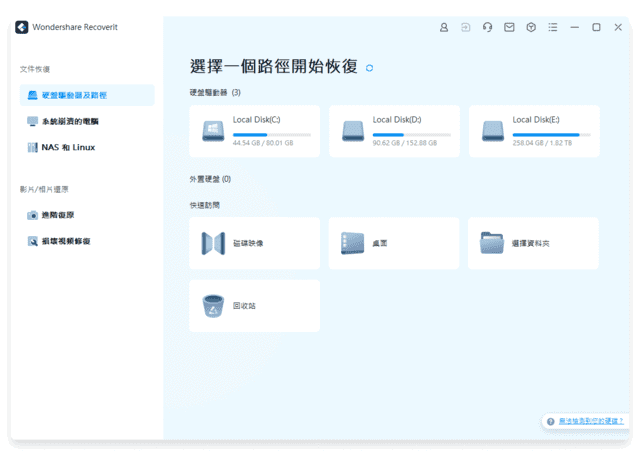The width and height of the screenshot is (640, 456).
Task: Open the user account icon
Action: pos(444,28)
